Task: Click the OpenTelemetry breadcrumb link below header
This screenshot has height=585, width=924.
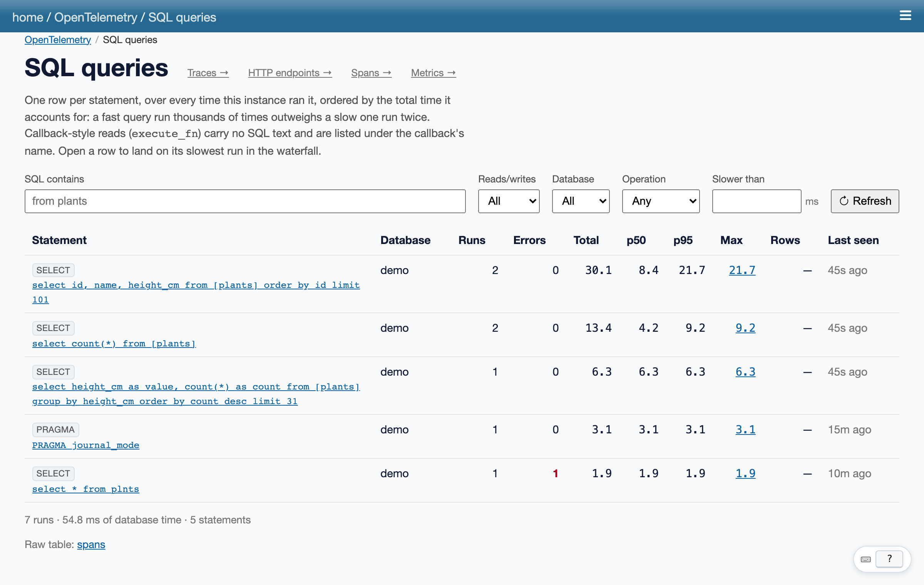Action: [x=58, y=40]
